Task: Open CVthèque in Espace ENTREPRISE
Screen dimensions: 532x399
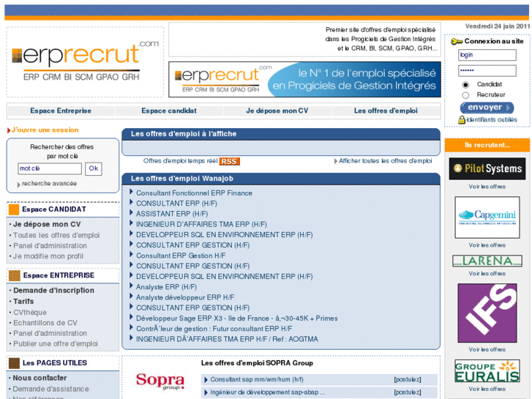Action: (30, 313)
